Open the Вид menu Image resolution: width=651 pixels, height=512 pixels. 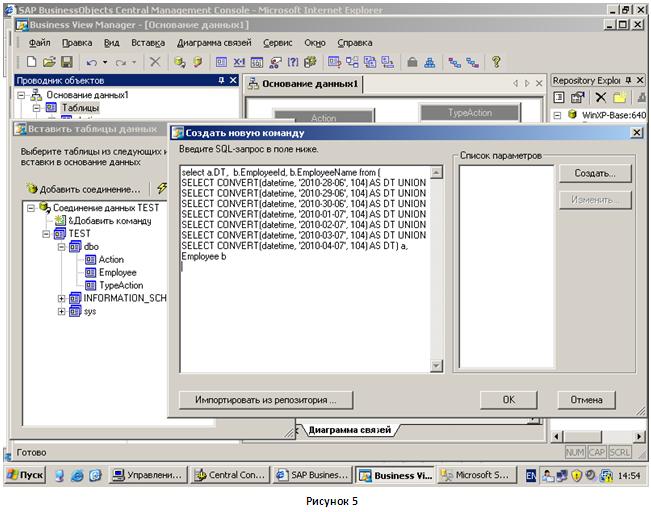tap(111, 43)
